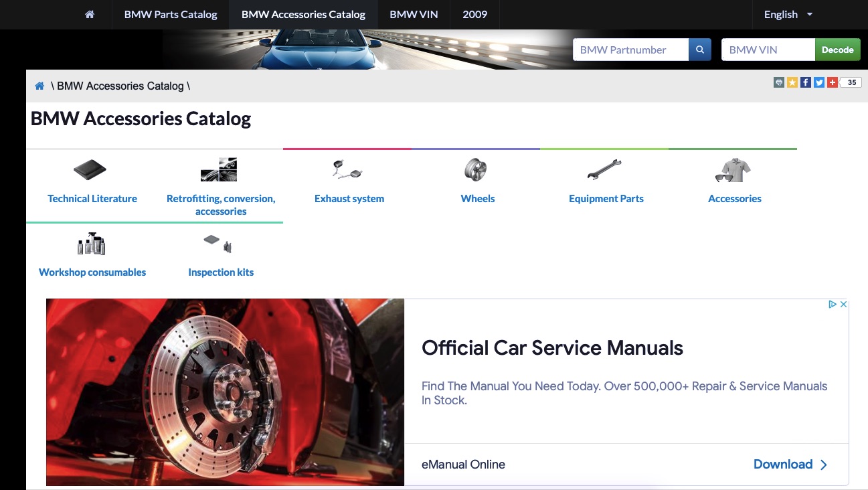
Task: Click the BMW car banner image
Action: (x=367, y=50)
